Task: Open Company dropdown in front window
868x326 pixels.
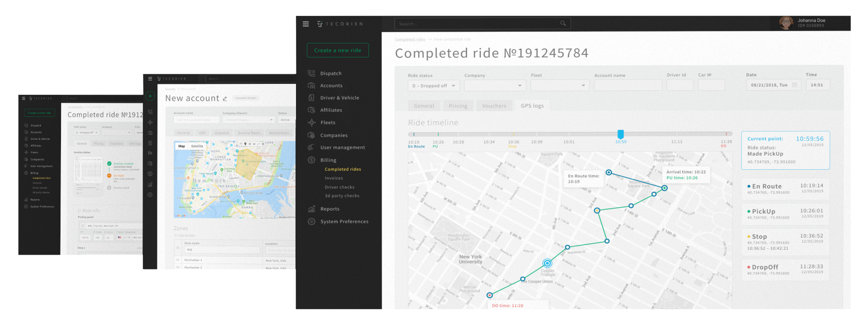Action: tap(495, 86)
